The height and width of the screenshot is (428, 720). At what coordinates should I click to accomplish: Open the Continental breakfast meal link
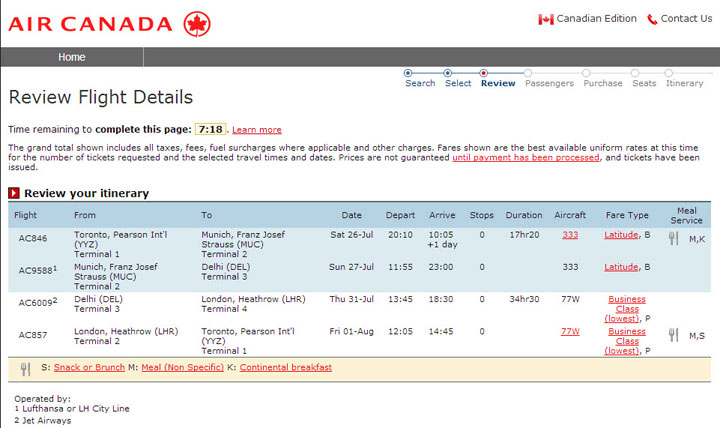pyautogui.click(x=286, y=367)
